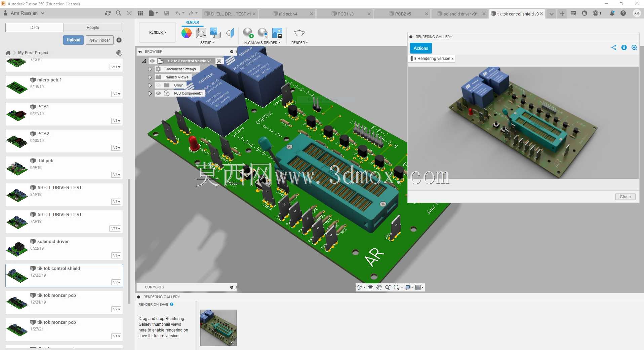
Task: Switch to the solenoid driver v8 tab
Action: [x=460, y=14]
